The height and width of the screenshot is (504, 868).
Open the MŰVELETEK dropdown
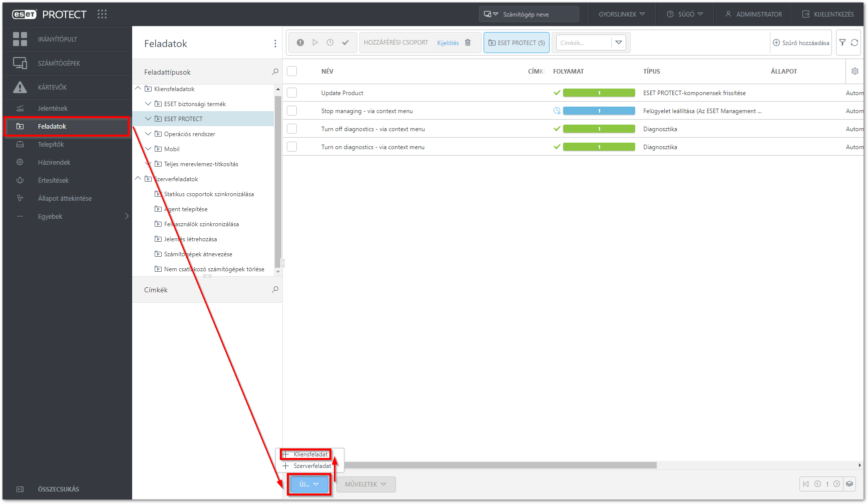366,484
